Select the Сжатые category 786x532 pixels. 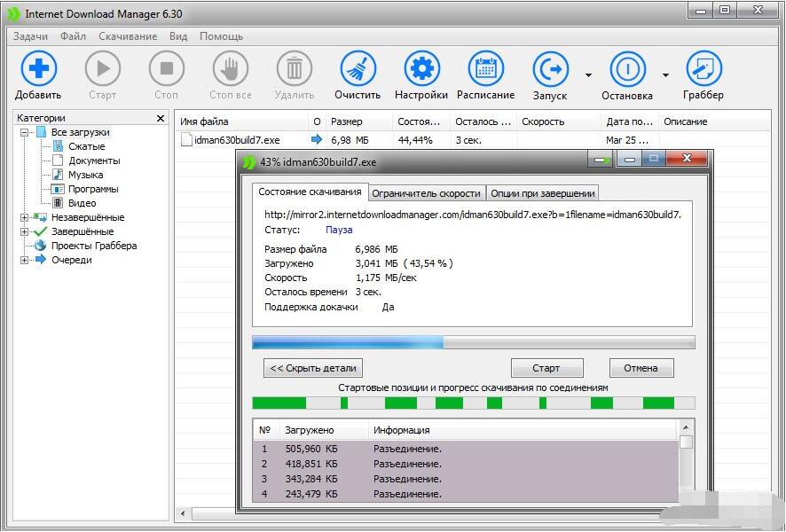click(87, 147)
